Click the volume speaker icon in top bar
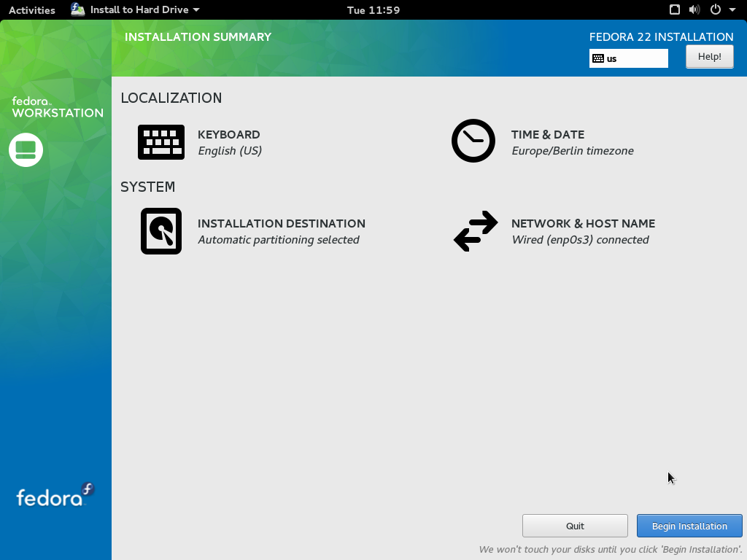The width and height of the screenshot is (747, 560). pyautogui.click(x=694, y=10)
